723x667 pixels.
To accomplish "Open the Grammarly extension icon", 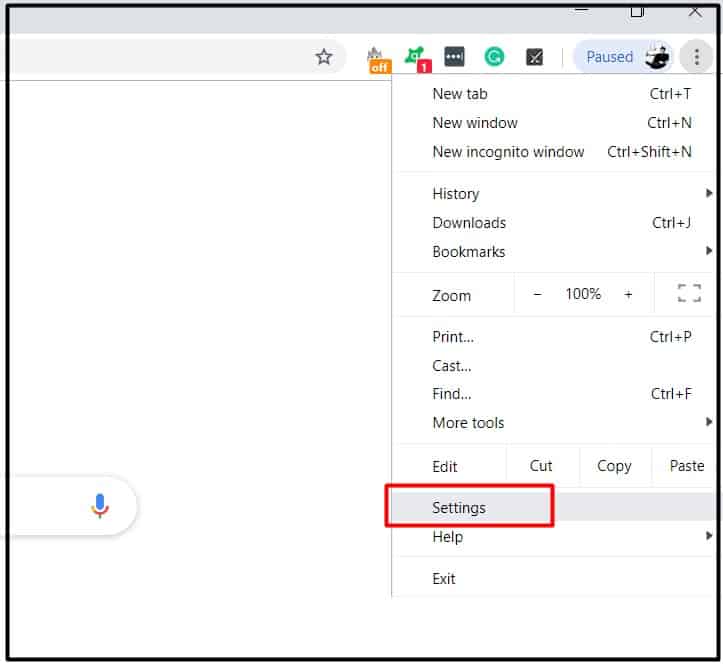I will click(494, 57).
